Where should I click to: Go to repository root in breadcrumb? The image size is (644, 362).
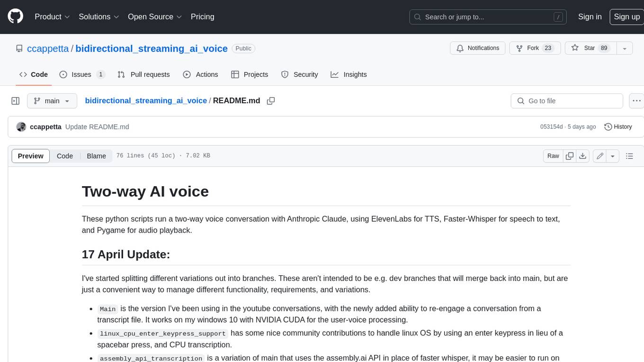pyautogui.click(x=146, y=100)
